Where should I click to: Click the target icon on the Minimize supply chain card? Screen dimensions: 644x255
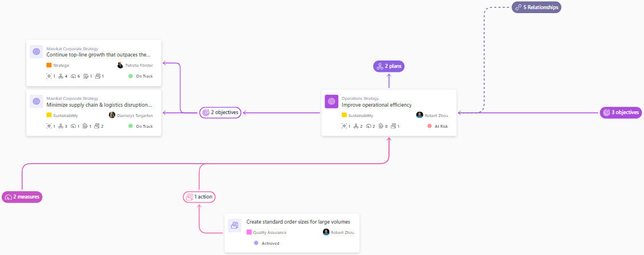click(37, 102)
